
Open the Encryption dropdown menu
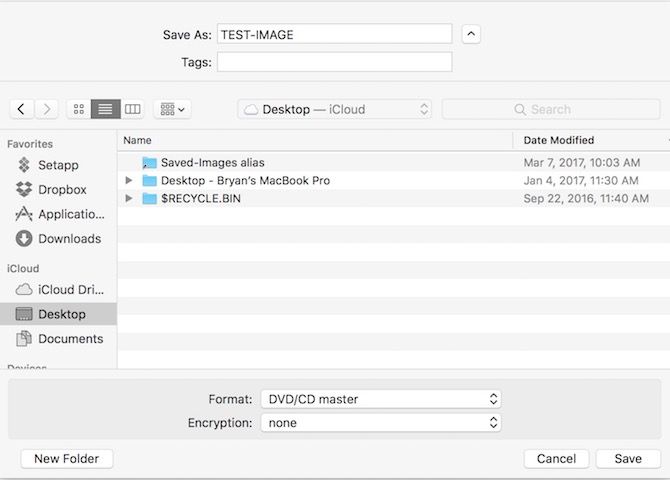[380, 423]
